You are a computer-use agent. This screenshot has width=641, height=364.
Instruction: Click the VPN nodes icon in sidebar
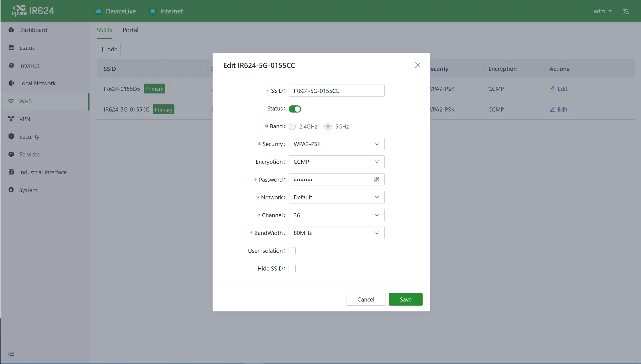(11, 119)
